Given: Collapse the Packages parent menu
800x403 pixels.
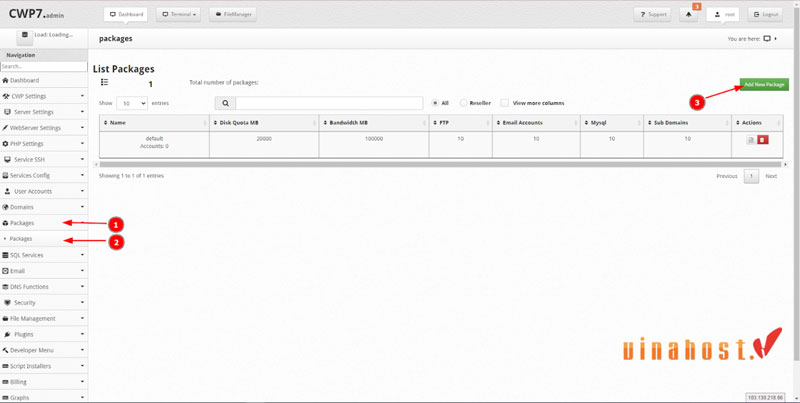Looking at the screenshot, I should [x=44, y=223].
